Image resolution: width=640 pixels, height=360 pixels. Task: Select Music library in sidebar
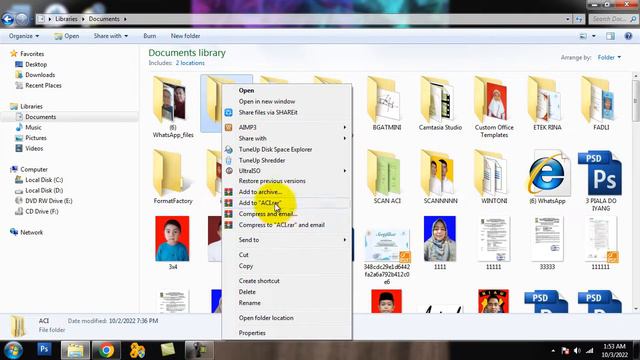(29, 127)
